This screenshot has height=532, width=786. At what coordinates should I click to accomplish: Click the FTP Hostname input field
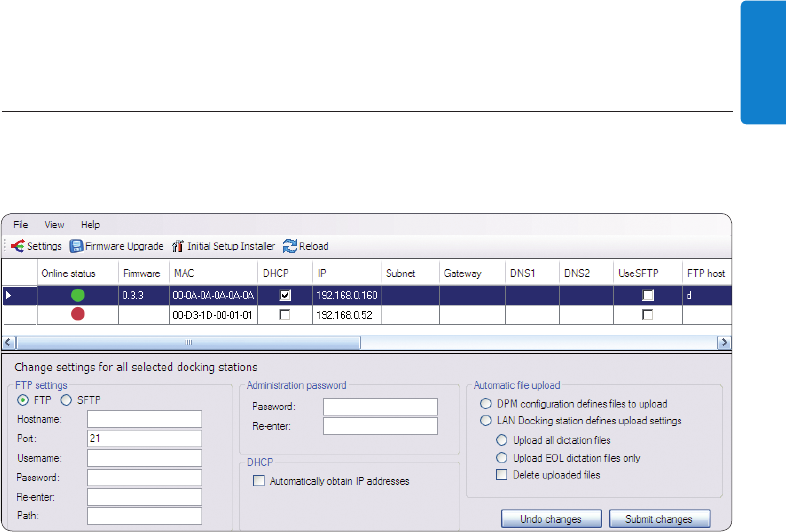[144, 419]
